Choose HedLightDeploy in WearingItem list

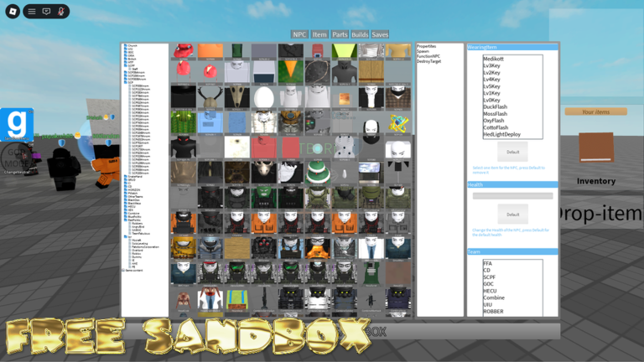[x=502, y=134]
